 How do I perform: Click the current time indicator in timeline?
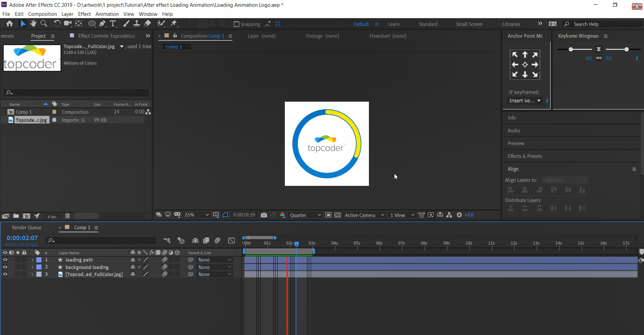click(x=296, y=244)
